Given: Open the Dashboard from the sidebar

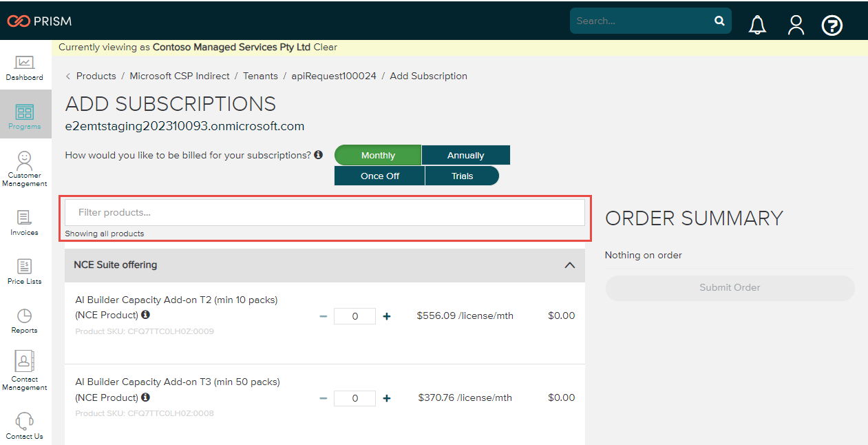Looking at the screenshot, I should pos(25,67).
